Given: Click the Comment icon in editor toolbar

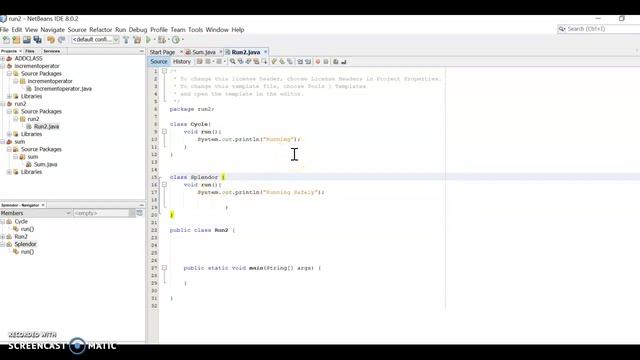Looking at the screenshot, I should [336, 62].
